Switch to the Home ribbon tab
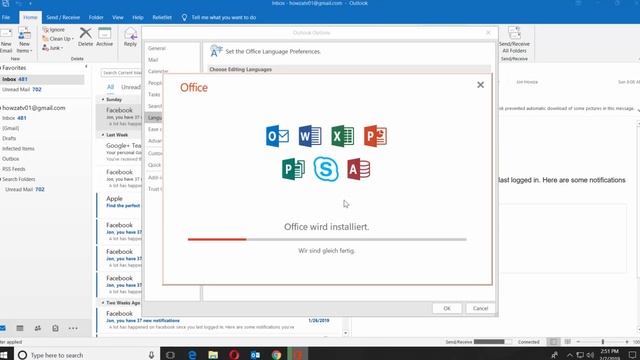Viewport: 640px width, 360px height. point(30,18)
